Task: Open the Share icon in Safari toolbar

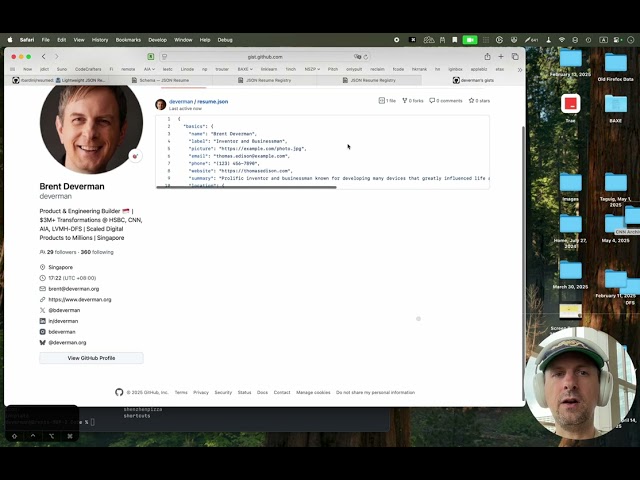Action: pos(487,57)
